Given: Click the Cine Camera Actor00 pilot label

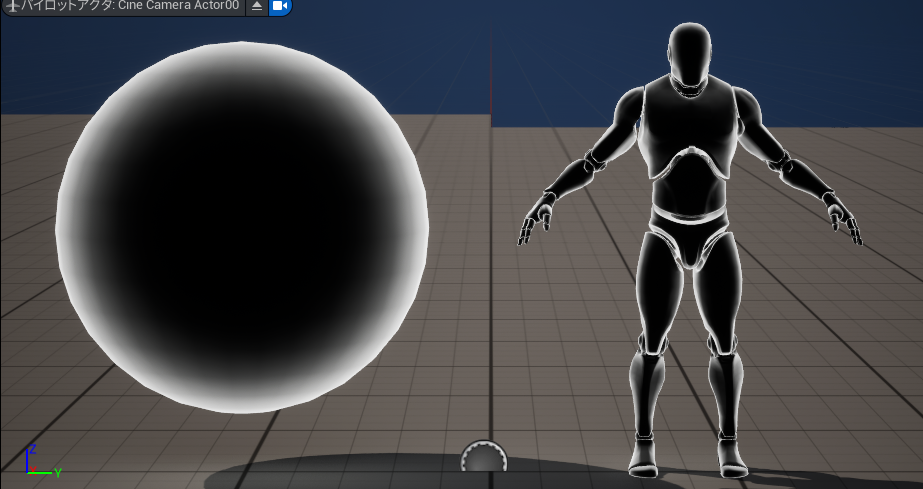Looking at the screenshot, I should coord(124,6).
